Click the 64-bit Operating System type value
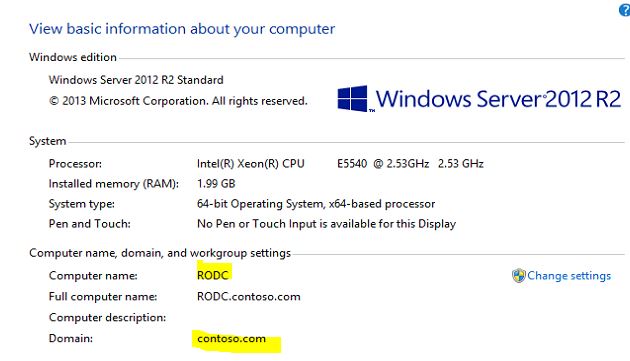Screen dimensions: 630x361 316,204
